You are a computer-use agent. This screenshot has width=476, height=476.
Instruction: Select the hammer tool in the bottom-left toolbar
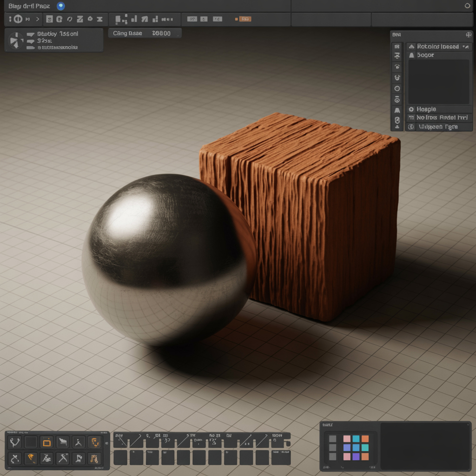coord(63,458)
